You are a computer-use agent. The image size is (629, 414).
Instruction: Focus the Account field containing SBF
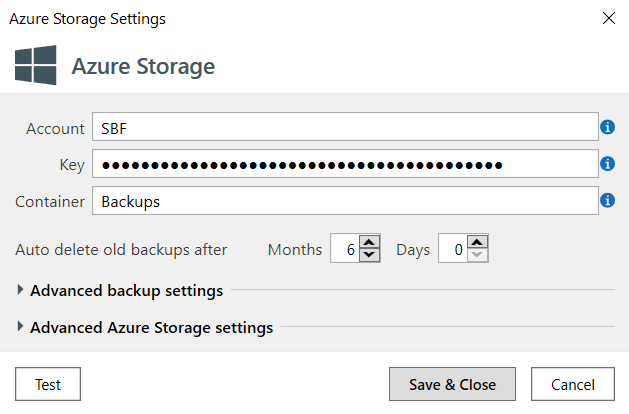(345, 127)
